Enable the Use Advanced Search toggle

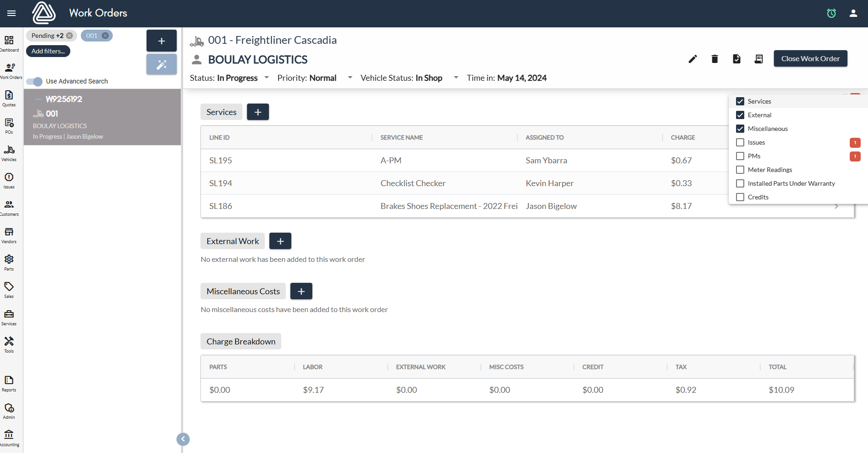[34, 81]
